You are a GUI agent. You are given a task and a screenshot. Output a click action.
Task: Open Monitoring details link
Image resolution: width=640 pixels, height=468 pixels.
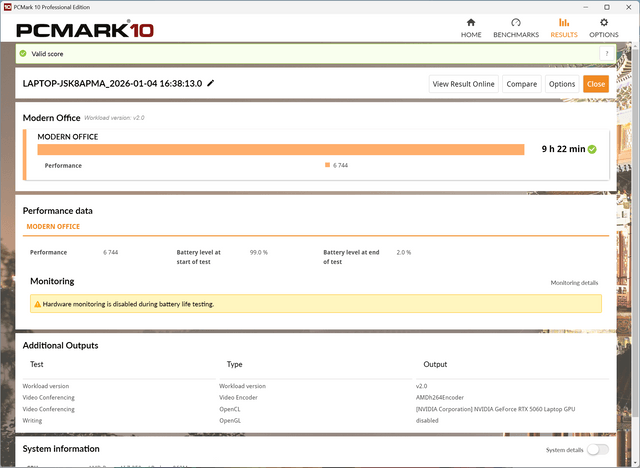(x=574, y=283)
